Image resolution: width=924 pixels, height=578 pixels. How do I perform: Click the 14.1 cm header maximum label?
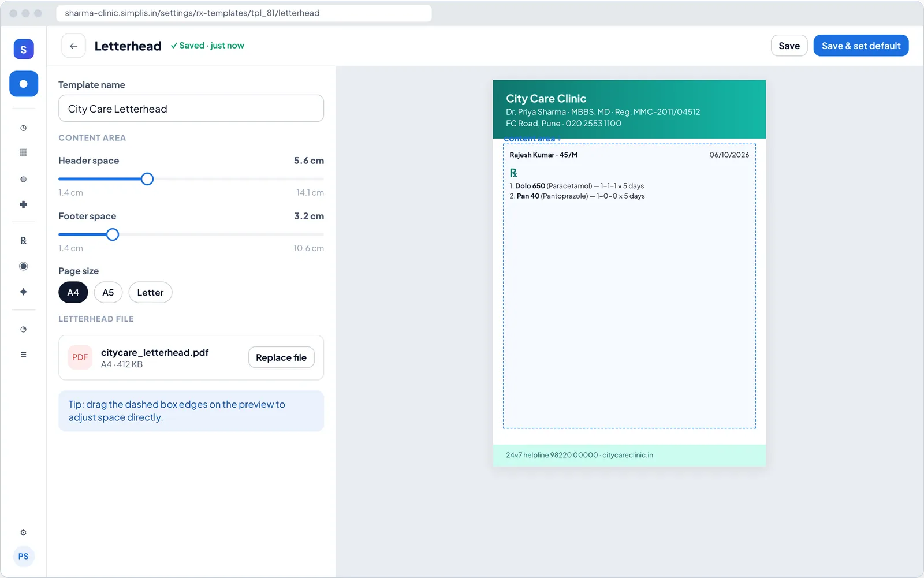310,192
